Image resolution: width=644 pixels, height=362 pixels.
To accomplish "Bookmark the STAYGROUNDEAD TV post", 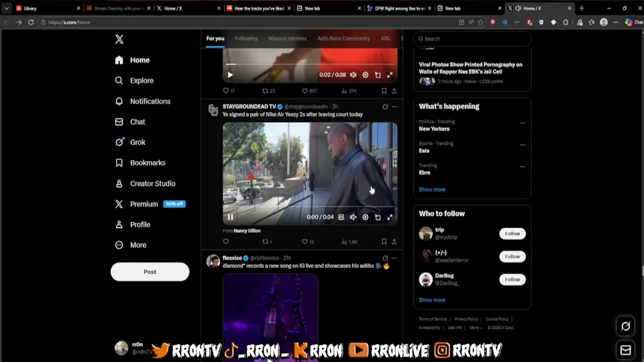I will 384,242.
